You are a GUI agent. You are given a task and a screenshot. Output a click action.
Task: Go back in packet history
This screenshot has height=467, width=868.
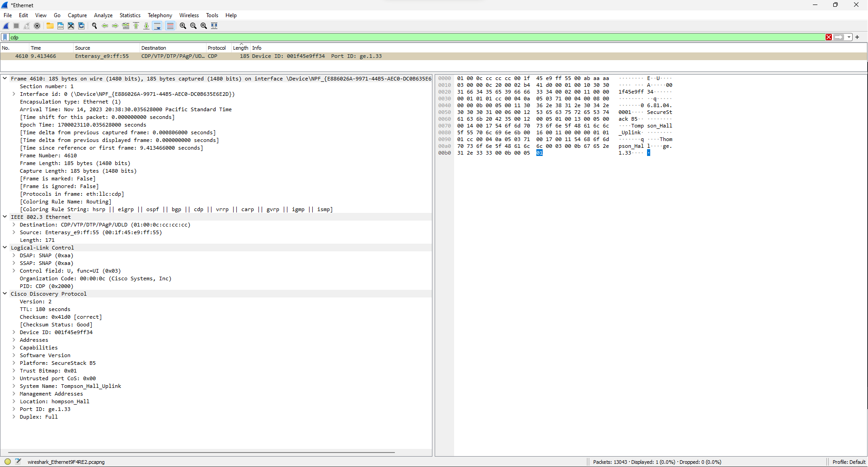105,26
